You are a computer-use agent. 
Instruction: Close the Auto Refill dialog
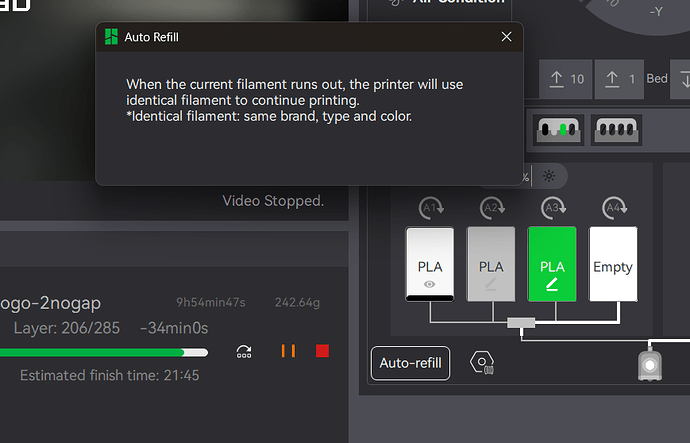(x=506, y=37)
